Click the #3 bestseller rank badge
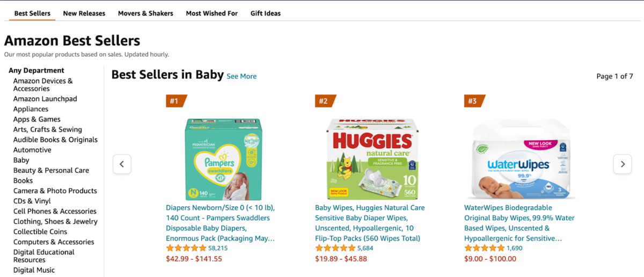The image size is (644, 277). 474,101
